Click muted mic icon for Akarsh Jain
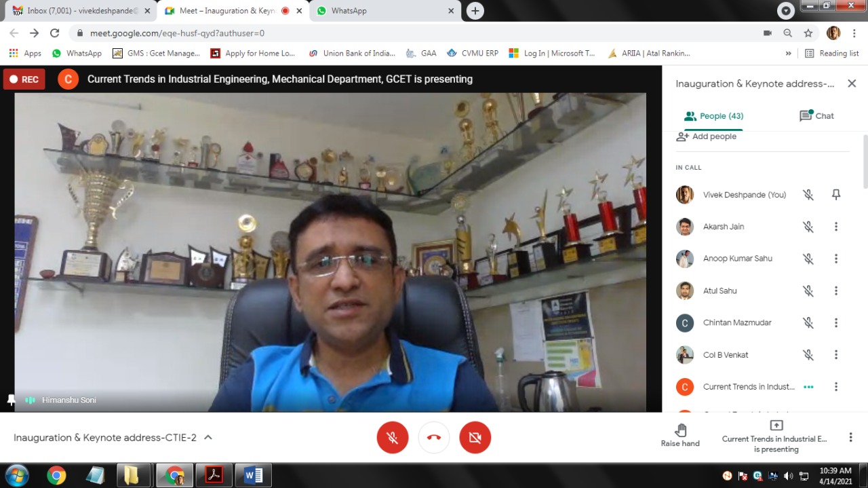Image resolution: width=868 pixels, height=488 pixels. pos(808,227)
